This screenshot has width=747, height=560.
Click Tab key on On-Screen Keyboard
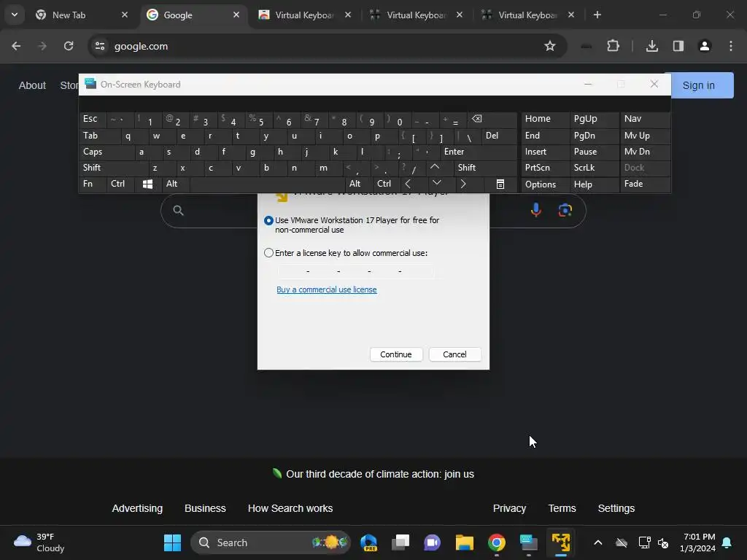coord(99,136)
